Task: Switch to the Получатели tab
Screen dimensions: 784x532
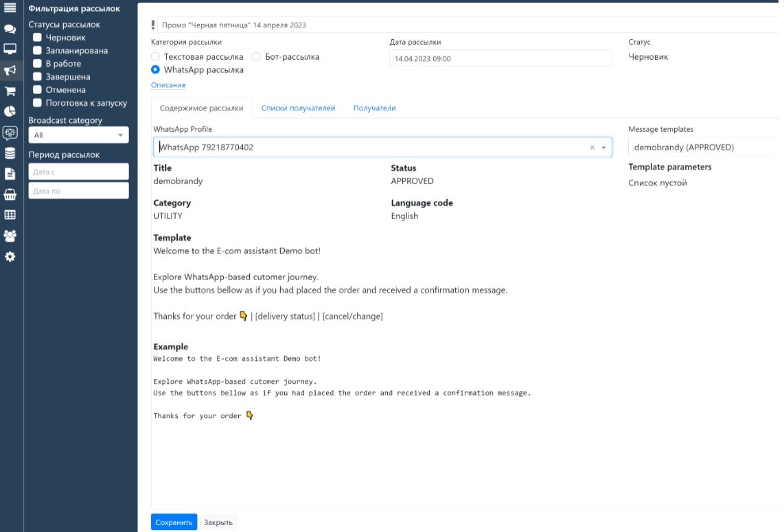Action: coord(374,108)
